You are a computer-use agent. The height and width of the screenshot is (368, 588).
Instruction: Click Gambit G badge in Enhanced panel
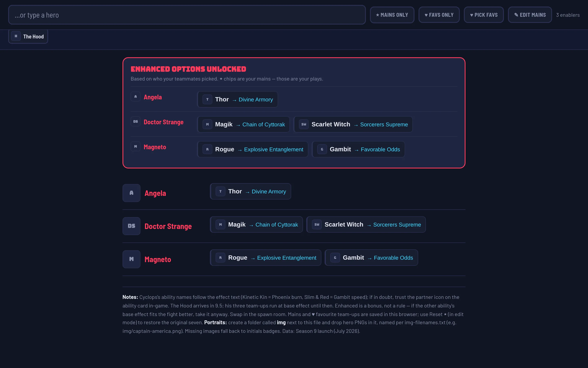click(x=322, y=149)
